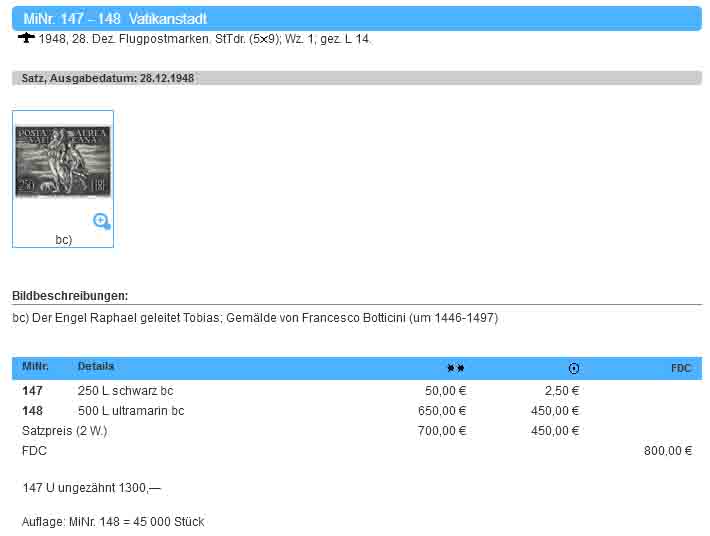
Task: Click the '147 U ungezähnt 1300,—' note
Action: [x=91, y=488]
